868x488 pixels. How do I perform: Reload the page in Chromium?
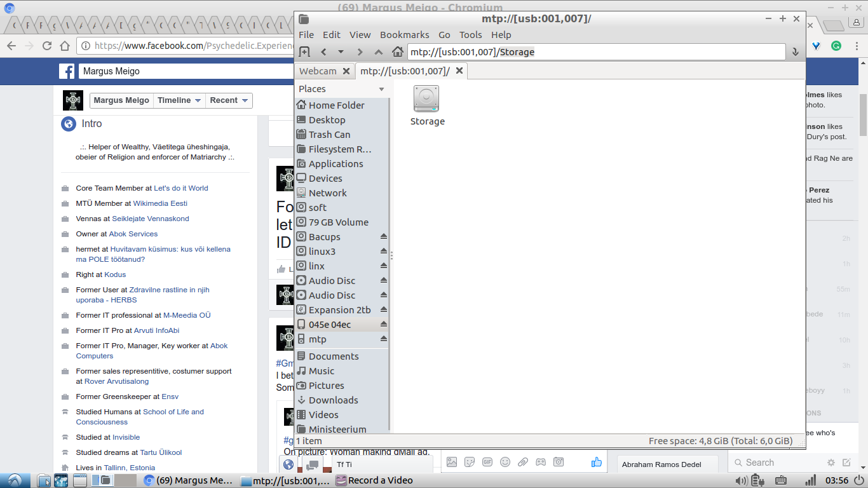(x=47, y=46)
